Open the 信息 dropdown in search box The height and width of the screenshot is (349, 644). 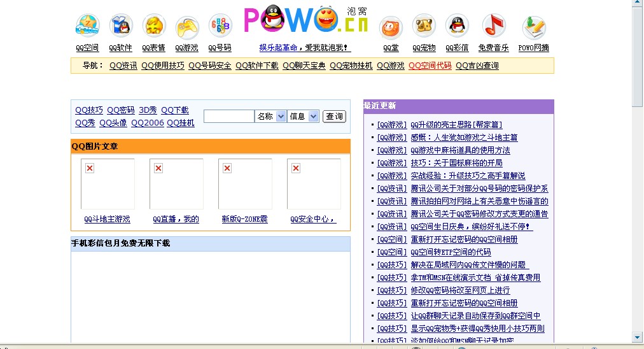click(303, 117)
